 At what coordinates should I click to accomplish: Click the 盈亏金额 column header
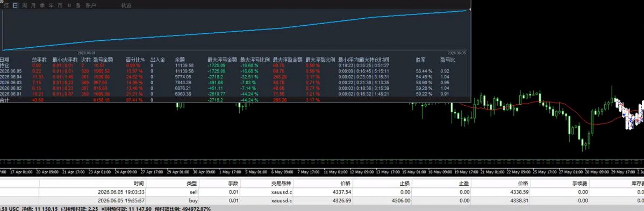[x=104, y=60]
